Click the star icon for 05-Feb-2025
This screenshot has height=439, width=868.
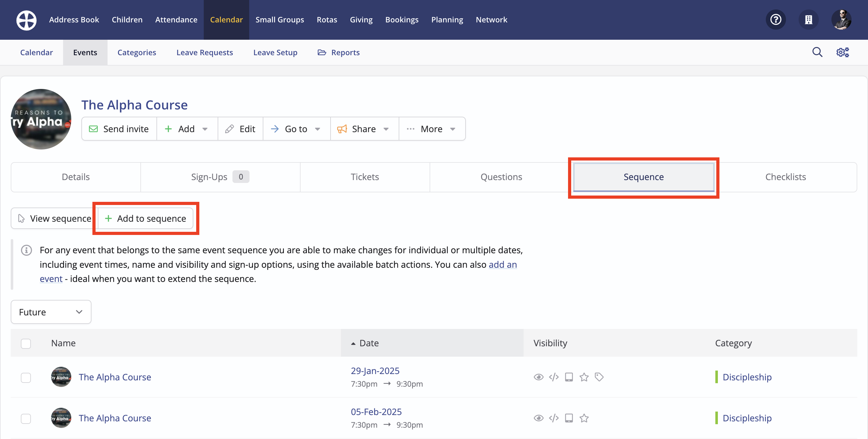584,418
